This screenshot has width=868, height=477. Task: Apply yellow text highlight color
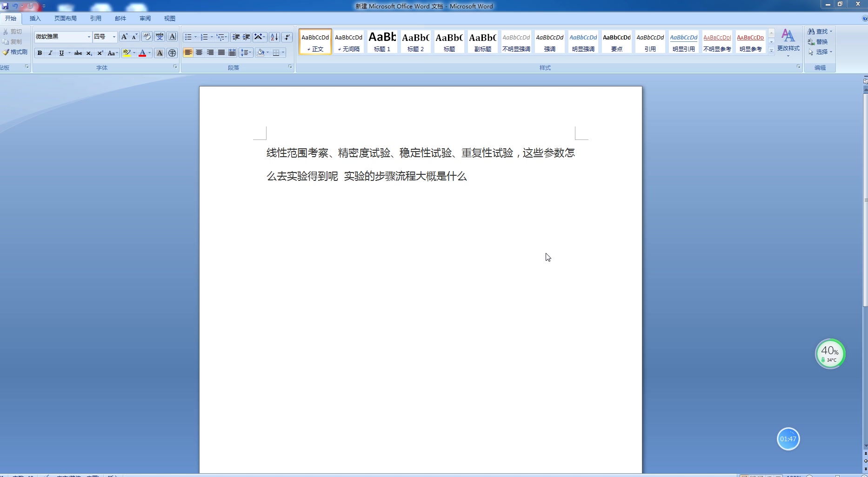click(x=126, y=53)
